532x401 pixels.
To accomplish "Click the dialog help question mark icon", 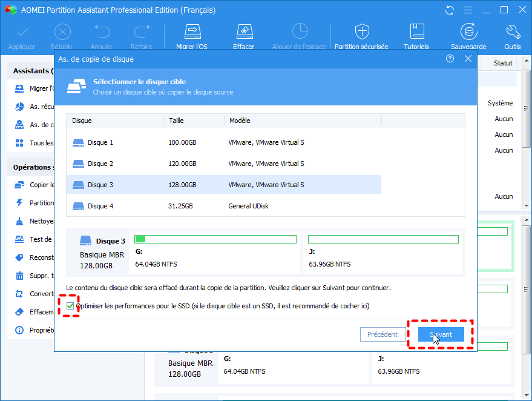I will coord(450,59).
